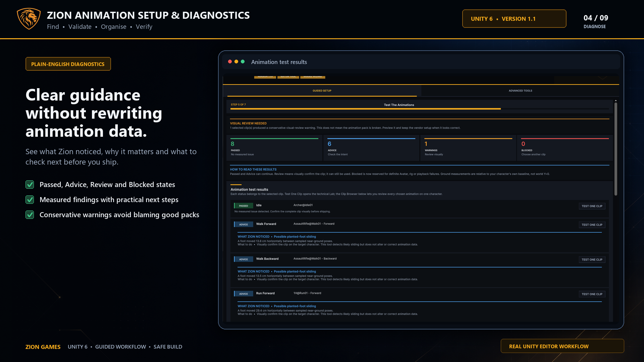Click the ADVICE badge on Run Forward row

(244, 294)
